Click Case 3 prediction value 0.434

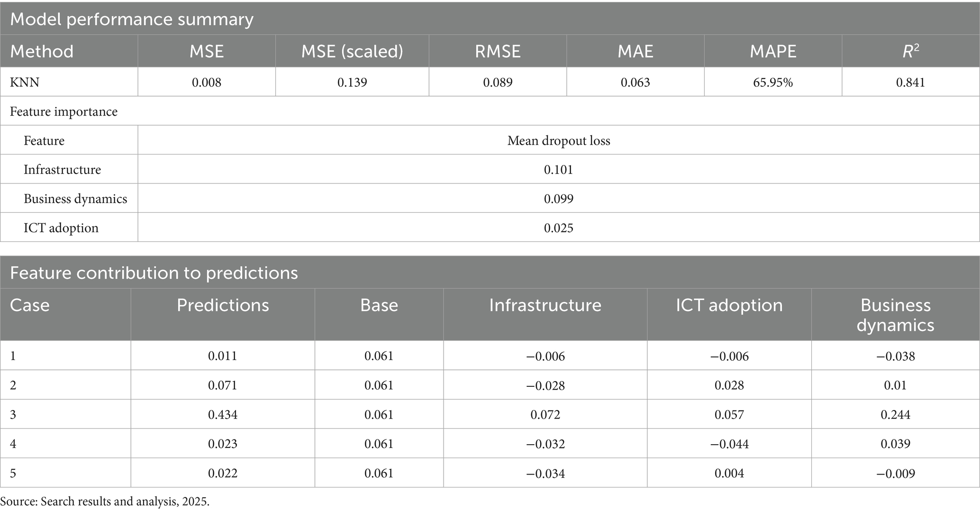(x=223, y=414)
